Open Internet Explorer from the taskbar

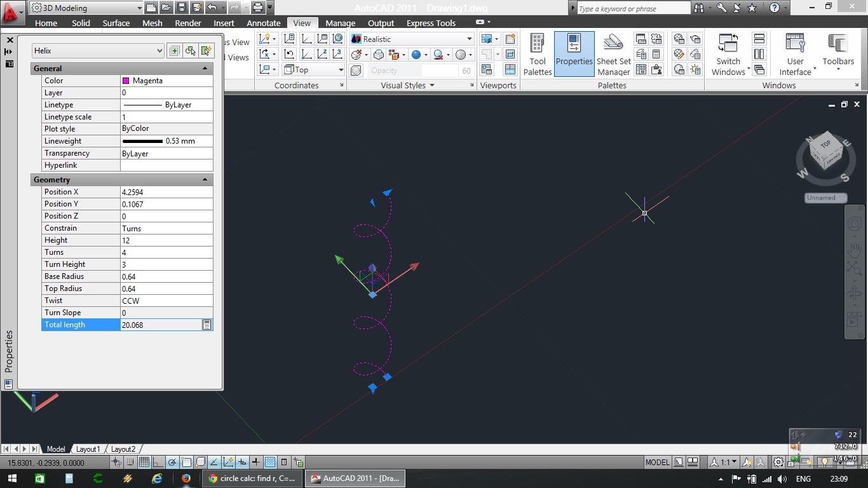coord(157,478)
